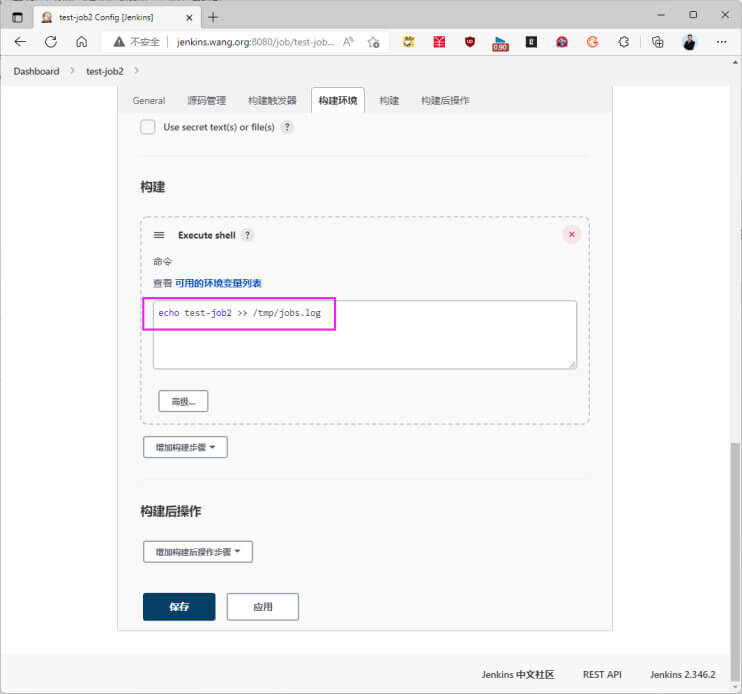Viewport: 742px width, 694px height.
Task: Open Jenkins 2.346.2 version link
Action: 682,675
